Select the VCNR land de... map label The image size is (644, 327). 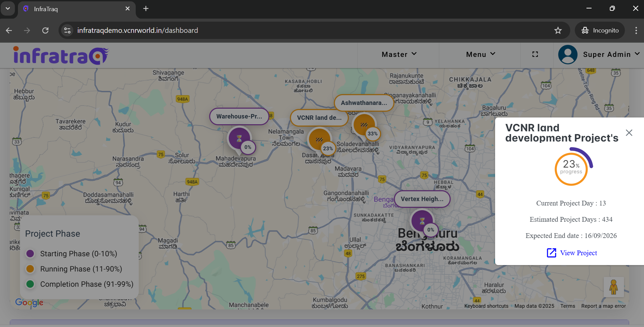coord(319,118)
